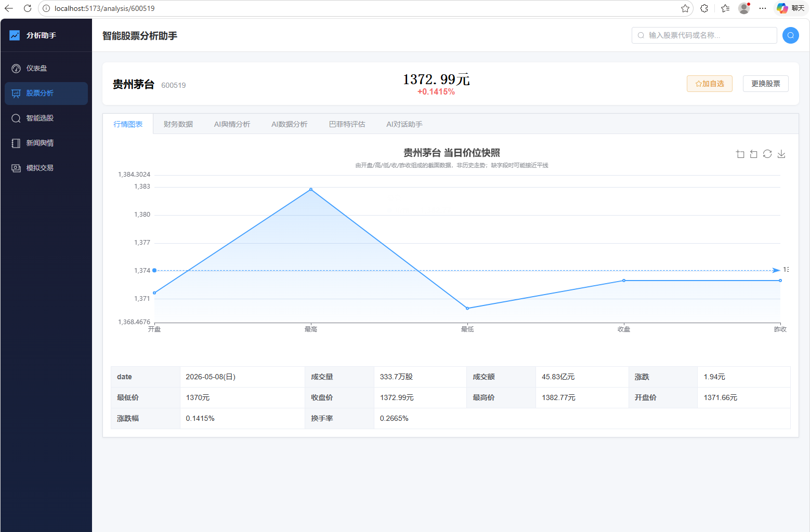Click the 换手率 value 0.2665%
Image resolution: width=810 pixels, height=532 pixels.
point(394,419)
